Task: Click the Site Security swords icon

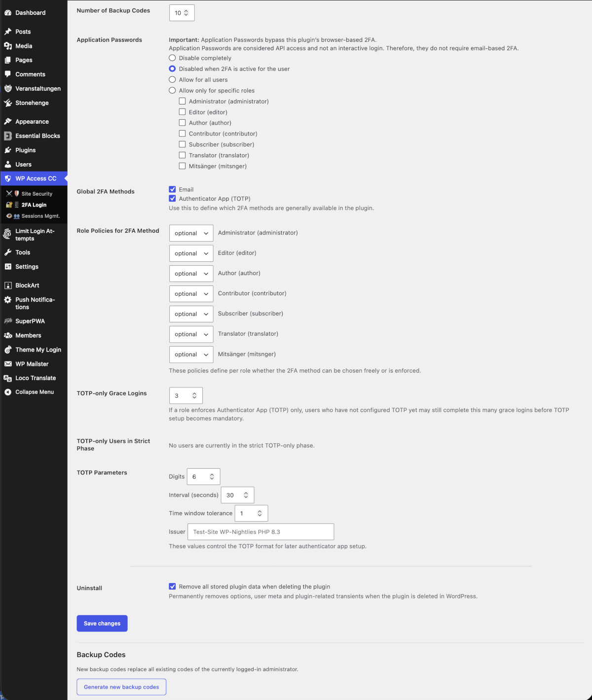Action: 9,194
